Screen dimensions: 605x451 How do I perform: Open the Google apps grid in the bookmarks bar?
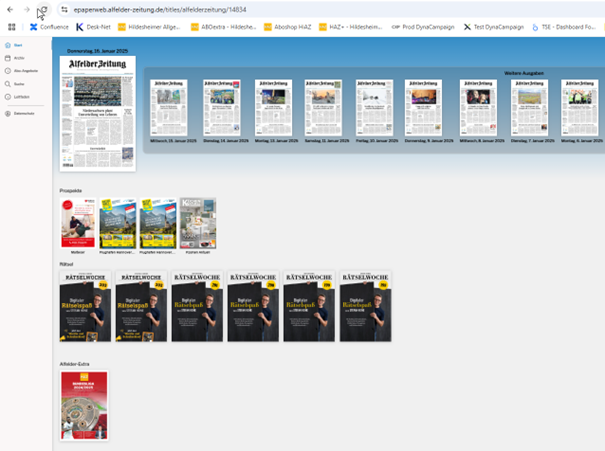[x=12, y=27]
